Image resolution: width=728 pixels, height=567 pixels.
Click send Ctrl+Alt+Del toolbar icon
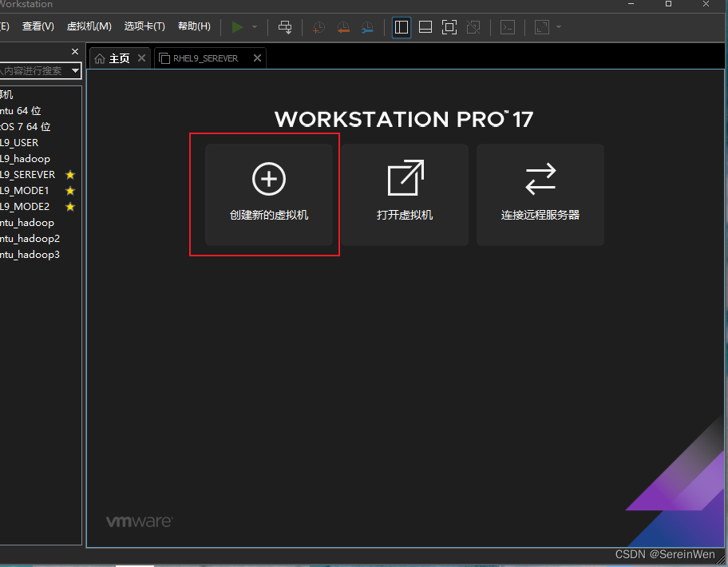point(285,27)
